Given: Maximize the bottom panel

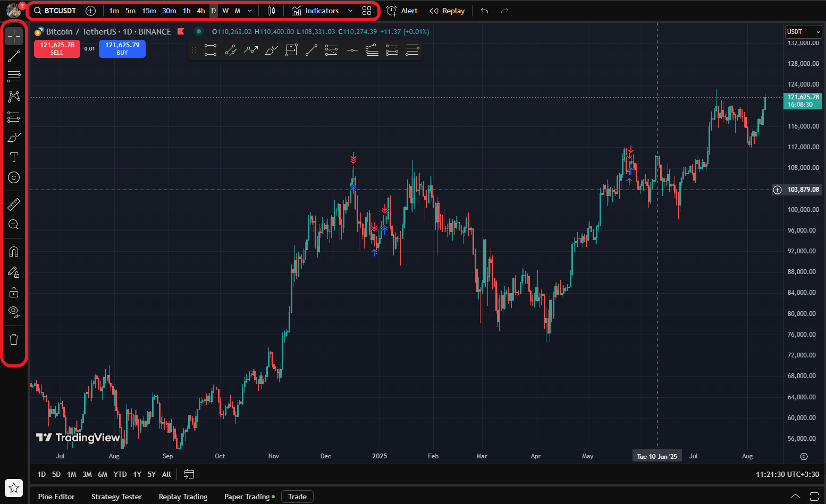Looking at the screenshot, I should tap(814, 497).
